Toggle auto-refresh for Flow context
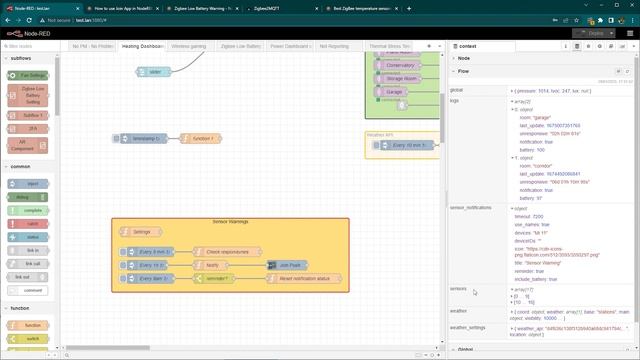 tap(618, 71)
